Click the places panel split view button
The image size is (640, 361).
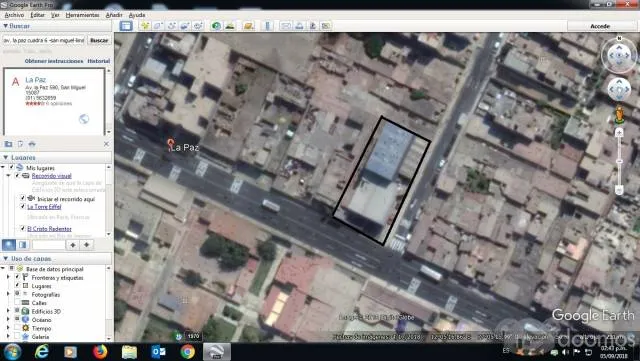coord(23,245)
